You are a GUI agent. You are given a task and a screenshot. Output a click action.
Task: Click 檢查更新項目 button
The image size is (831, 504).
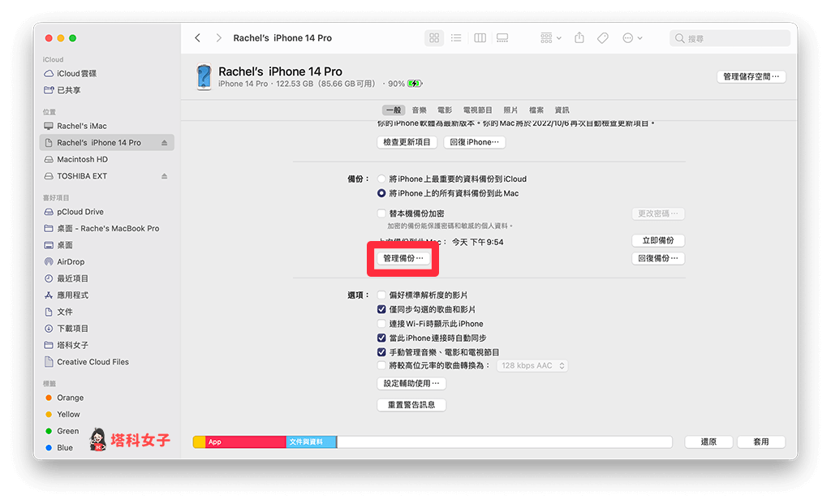[x=407, y=143]
